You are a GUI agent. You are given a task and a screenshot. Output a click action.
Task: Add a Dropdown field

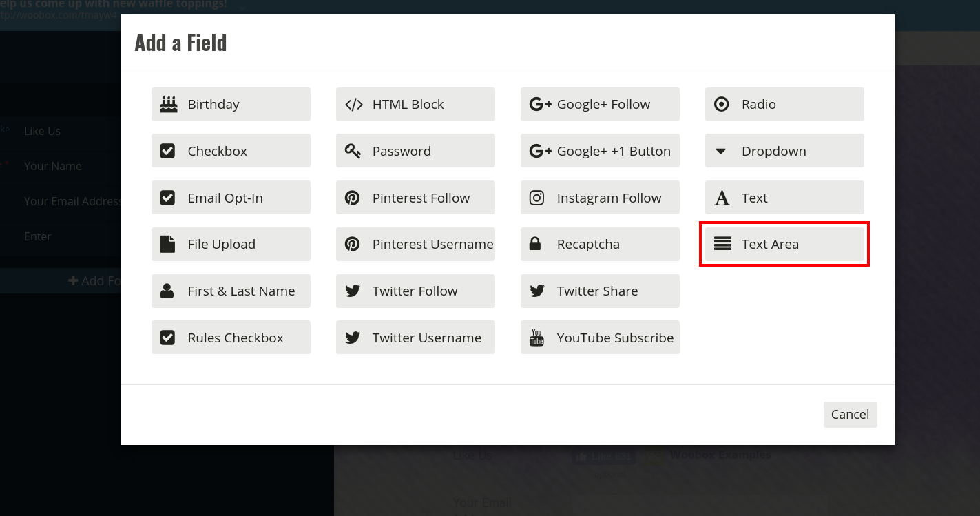784,151
